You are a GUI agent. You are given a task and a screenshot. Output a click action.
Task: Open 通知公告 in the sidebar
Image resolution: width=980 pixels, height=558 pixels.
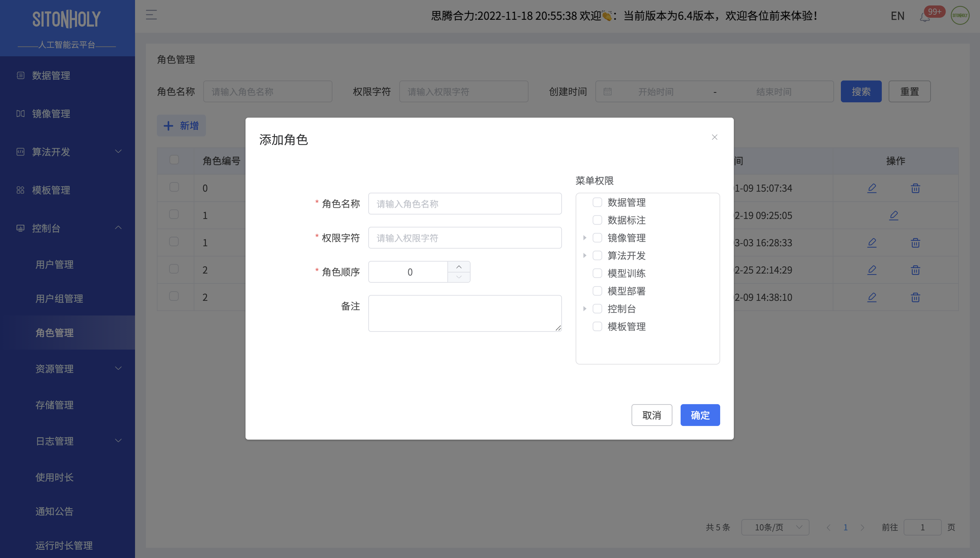55,512
